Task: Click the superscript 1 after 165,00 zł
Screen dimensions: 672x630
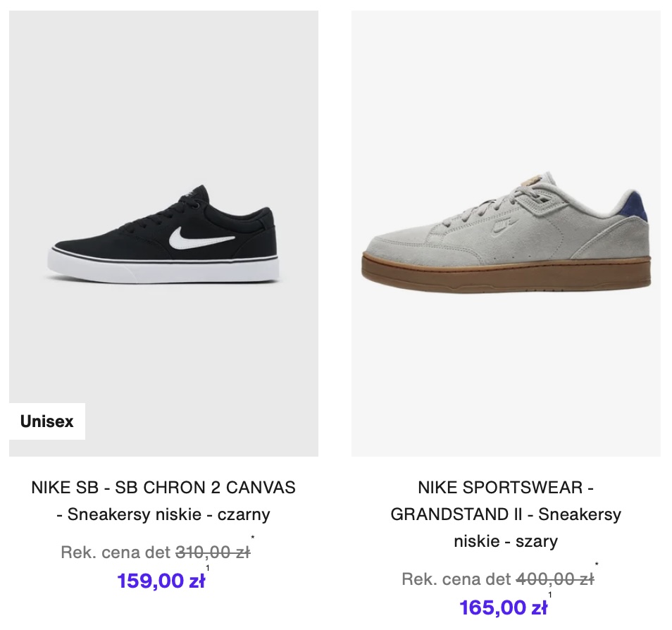Action: [x=550, y=595]
